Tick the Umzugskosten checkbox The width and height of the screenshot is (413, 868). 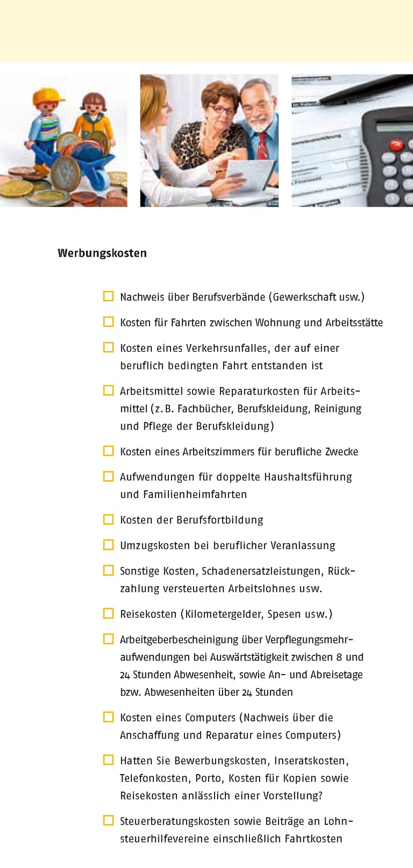point(108,545)
